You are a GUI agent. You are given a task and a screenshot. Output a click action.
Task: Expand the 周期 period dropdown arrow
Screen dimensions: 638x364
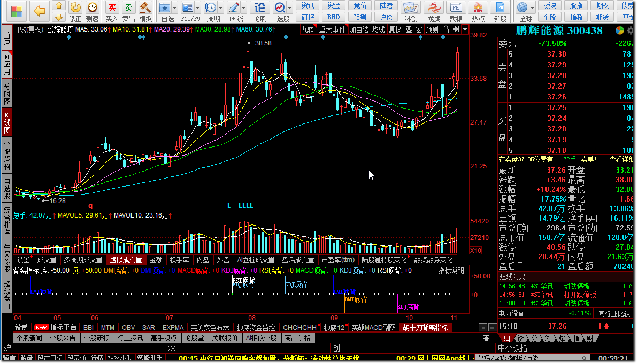(221, 7)
